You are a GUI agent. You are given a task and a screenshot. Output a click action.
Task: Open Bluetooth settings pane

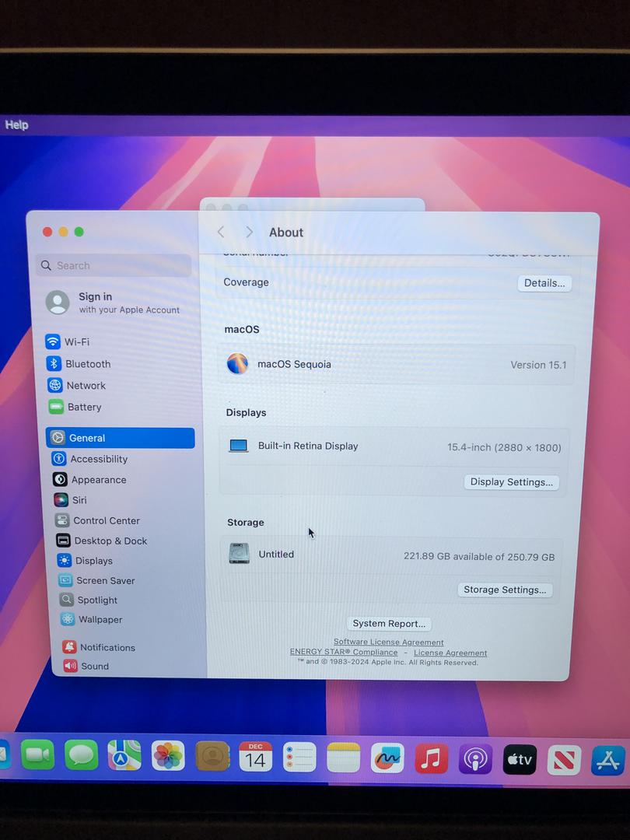79,364
